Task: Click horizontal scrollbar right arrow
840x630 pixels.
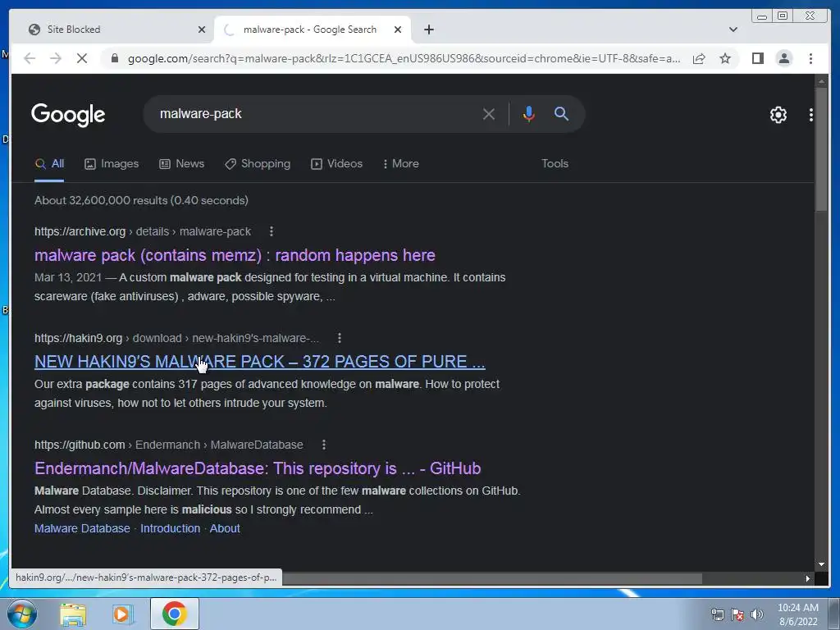Action: click(808, 578)
